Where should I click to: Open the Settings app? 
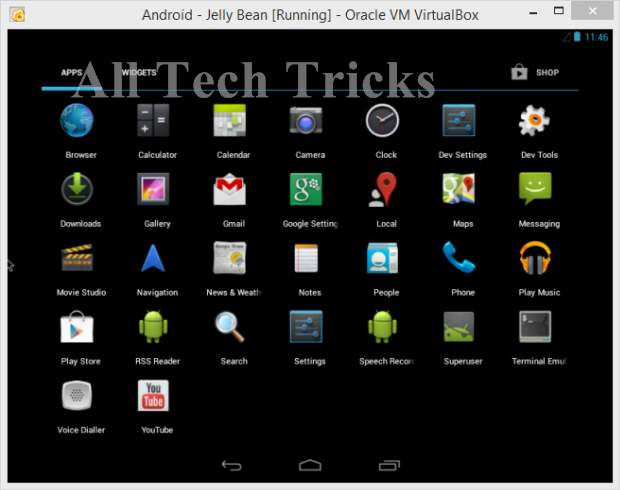[x=306, y=327]
